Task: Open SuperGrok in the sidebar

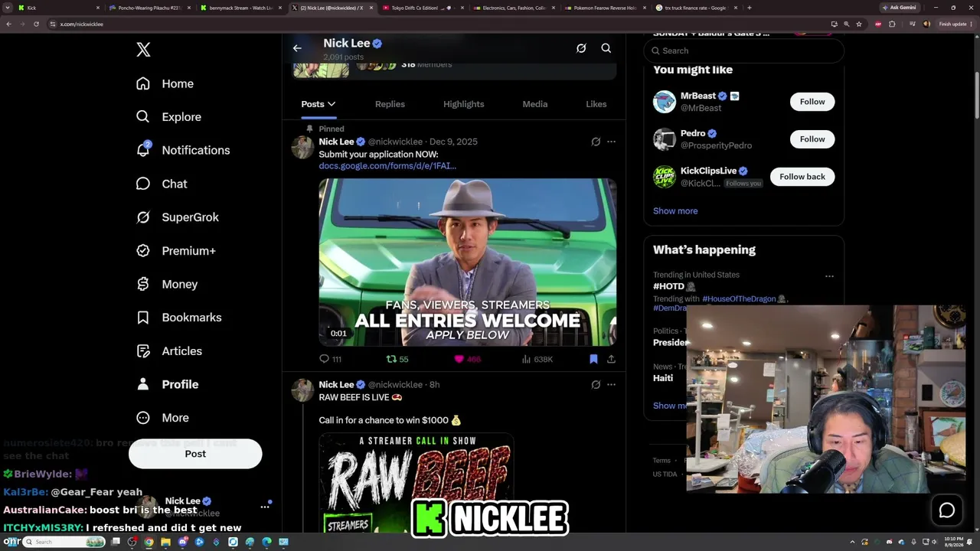Action: pos(177,217)
